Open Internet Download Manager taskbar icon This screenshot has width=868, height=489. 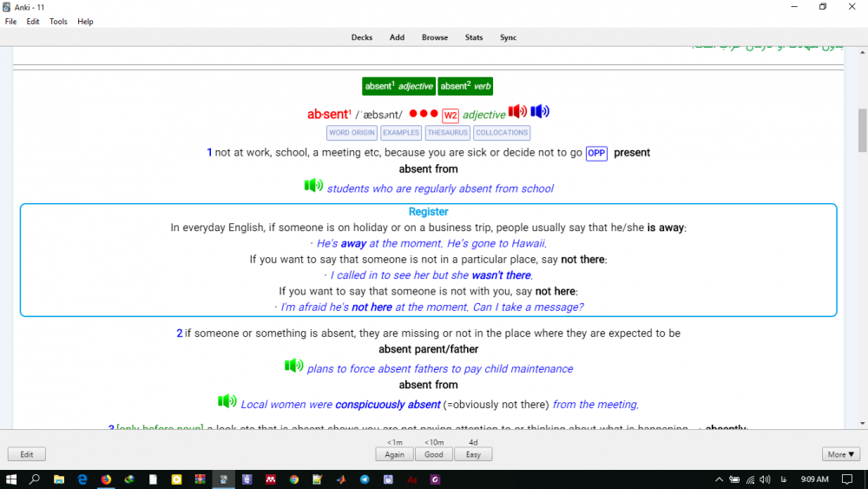pos(129,479)
